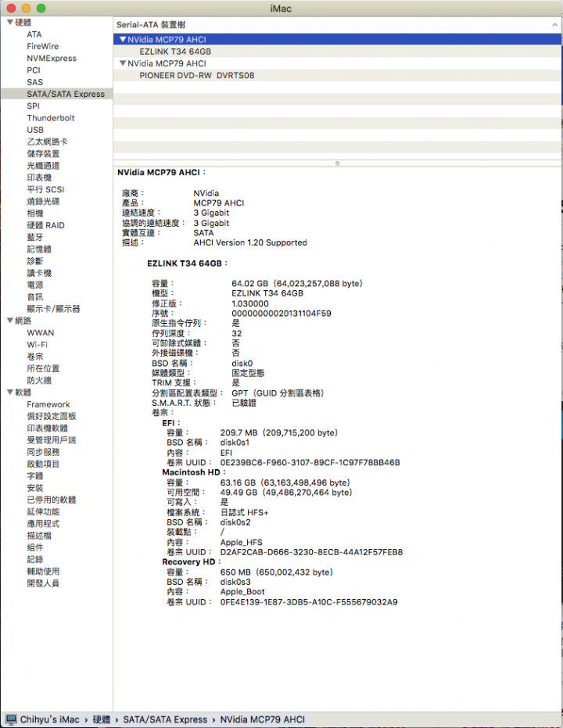Select 防火牆 in sidebar
Image resolution: width=563 pixels, height=728 pixels.
point(39,381)
